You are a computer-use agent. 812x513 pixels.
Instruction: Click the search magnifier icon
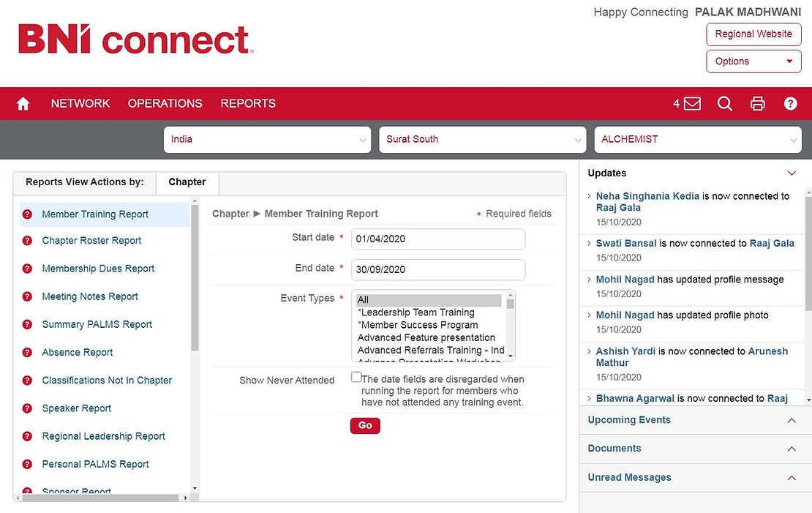pyautogui.click(x=725, y=104)
